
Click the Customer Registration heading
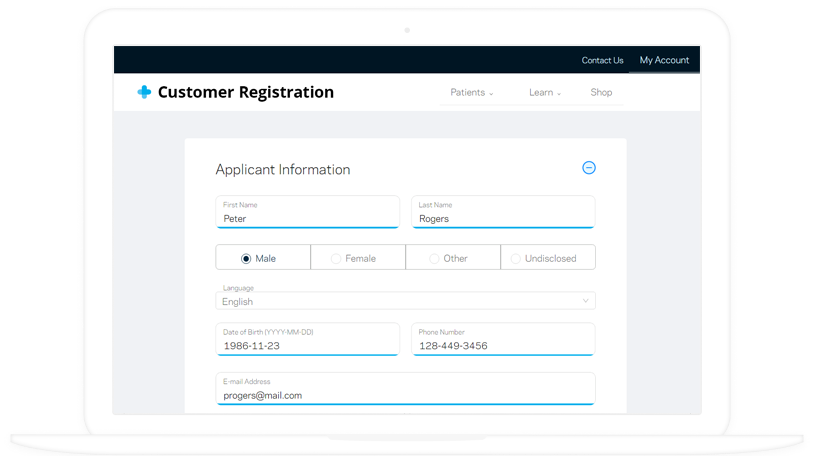tap(246, 92)
